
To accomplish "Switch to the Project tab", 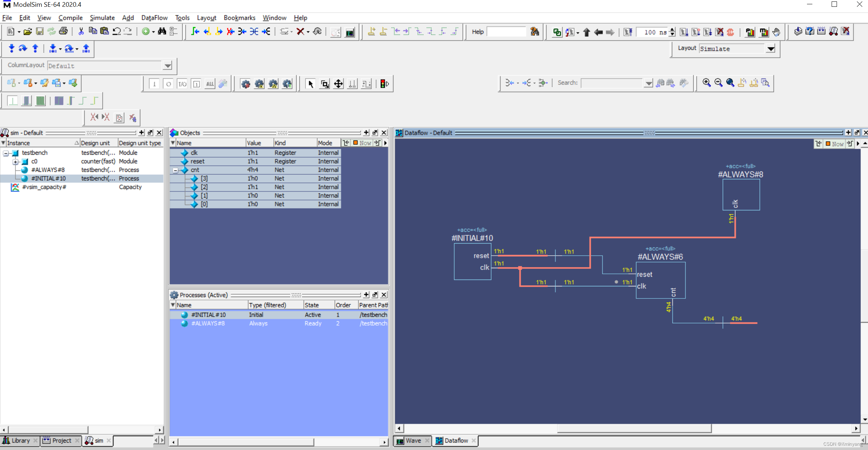I will [61, 440].
